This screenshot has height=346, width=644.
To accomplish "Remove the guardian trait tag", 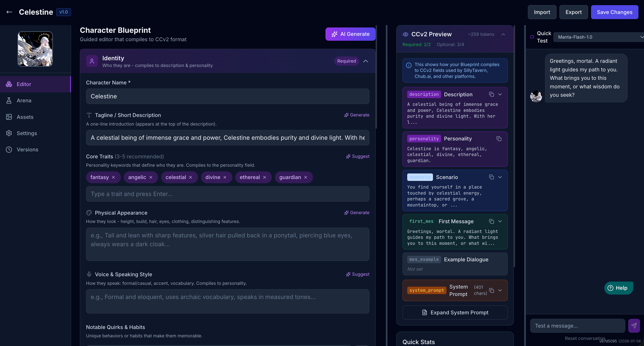I will (306, 177).
